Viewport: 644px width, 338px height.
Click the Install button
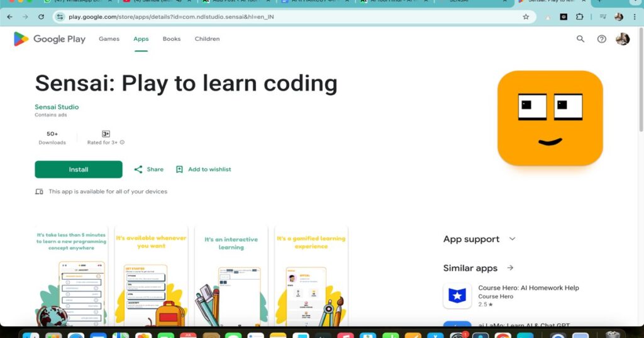(79, 170)
